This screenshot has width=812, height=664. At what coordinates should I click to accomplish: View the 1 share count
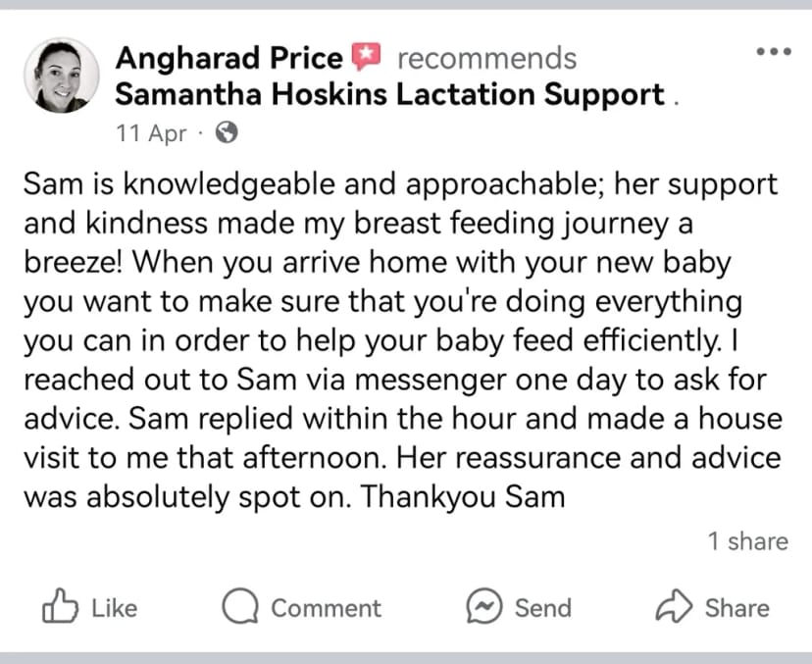tap(748, 541)
